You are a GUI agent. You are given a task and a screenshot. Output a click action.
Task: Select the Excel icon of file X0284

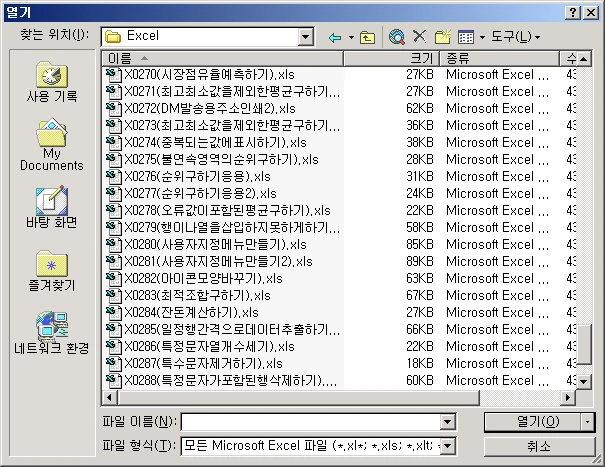click(x=113, y=312)
